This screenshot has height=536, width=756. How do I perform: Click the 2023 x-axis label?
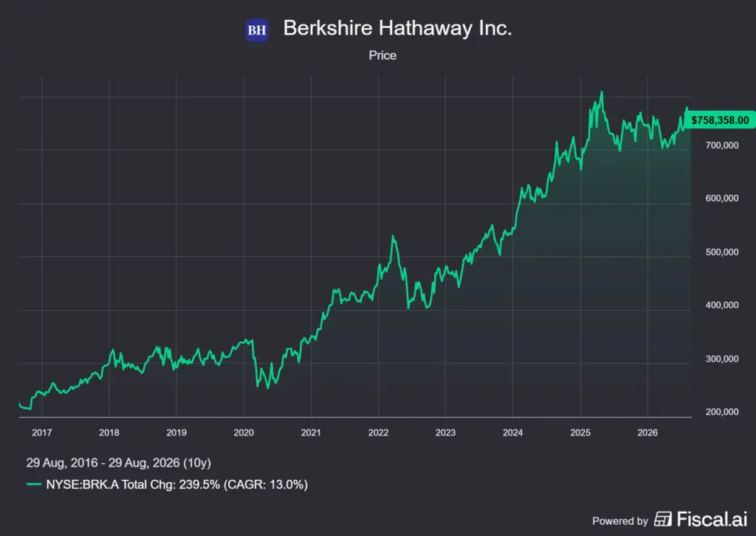[x=445, y=433]
